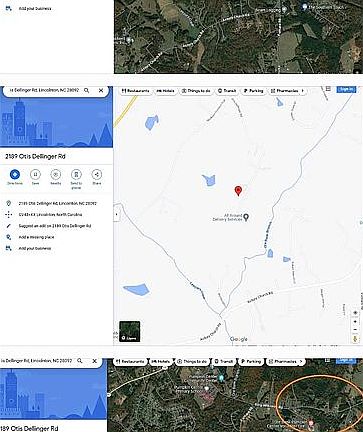Viewport: 363px width, 432px height.
Task: Click blue hero illustration in middle panel
Action: click(56, 123)
